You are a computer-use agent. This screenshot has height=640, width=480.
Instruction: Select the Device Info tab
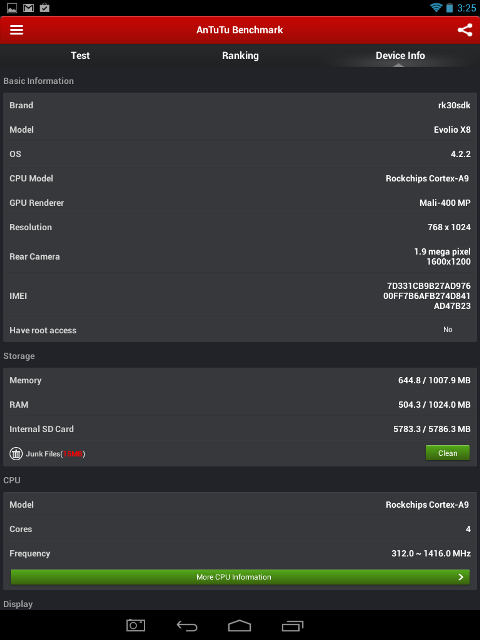point(400,56)
